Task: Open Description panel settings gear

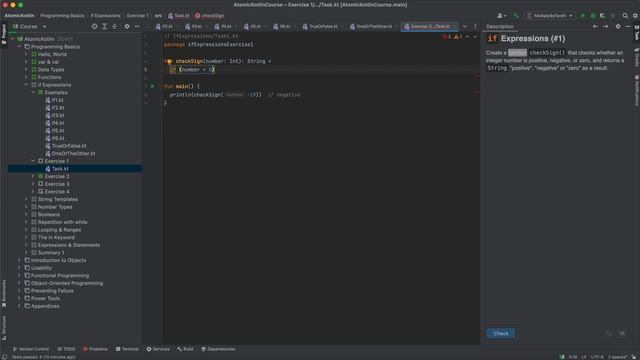Action: coord(618,27)
